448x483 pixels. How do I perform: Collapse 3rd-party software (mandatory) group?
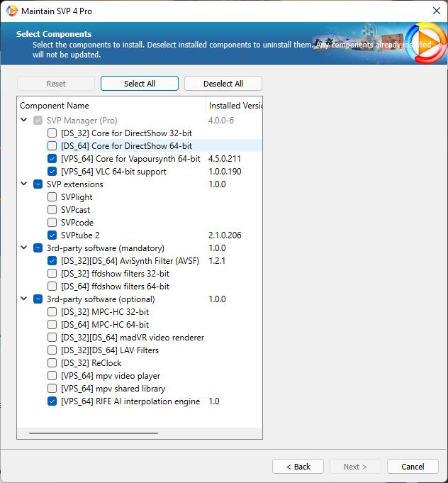coord(23,248)
